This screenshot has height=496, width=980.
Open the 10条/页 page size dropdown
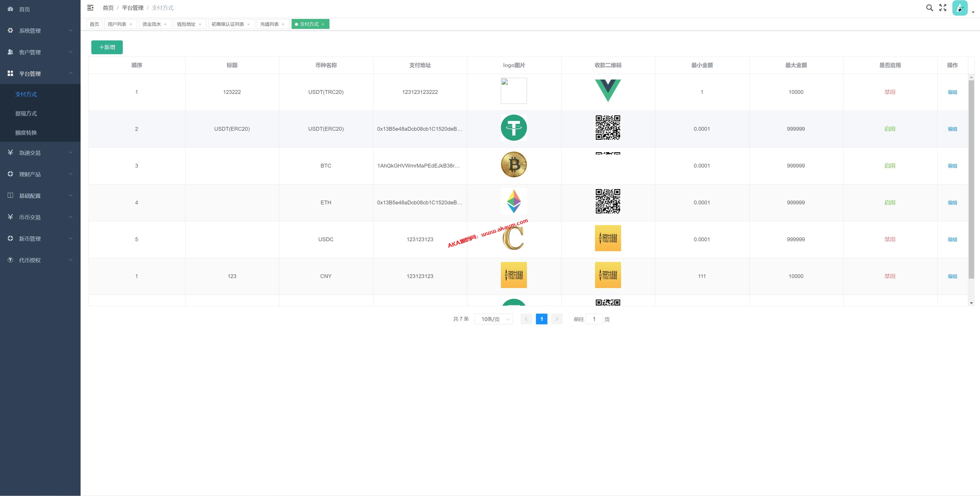[493, 319]
